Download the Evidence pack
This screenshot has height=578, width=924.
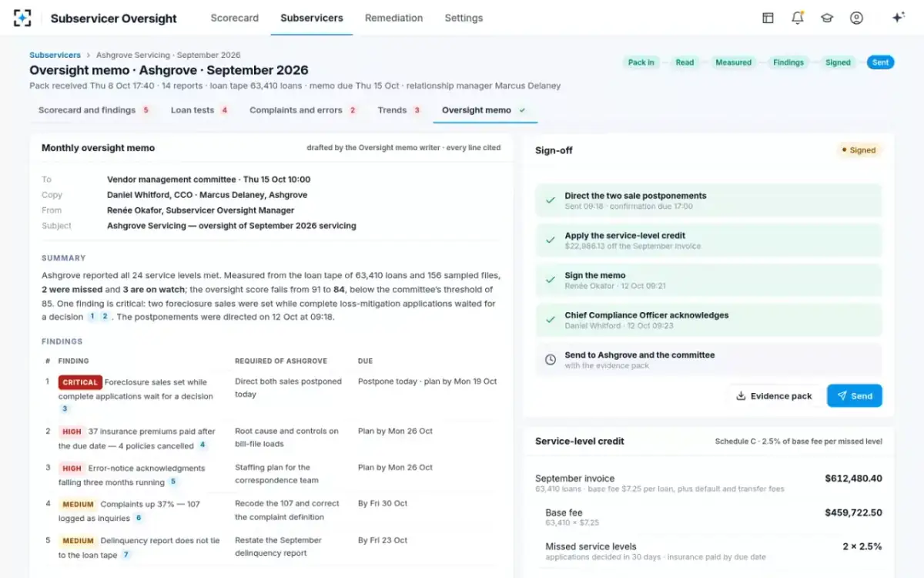(x=774, y=396)
